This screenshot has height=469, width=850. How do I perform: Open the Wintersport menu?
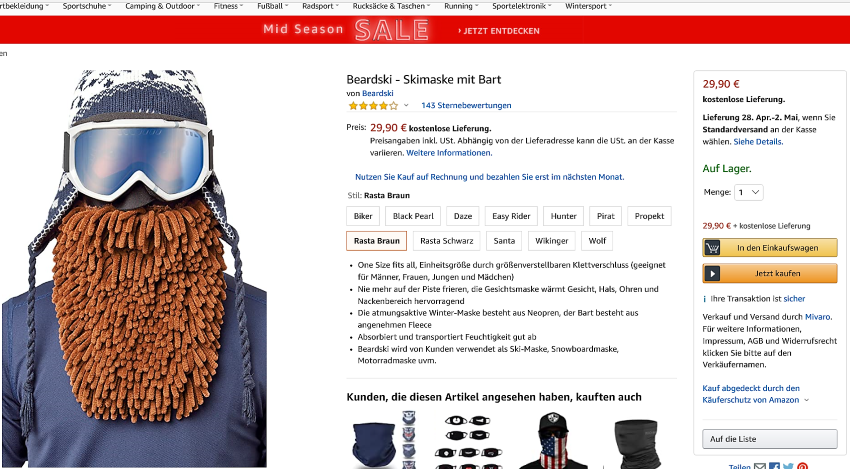point(589,6)
